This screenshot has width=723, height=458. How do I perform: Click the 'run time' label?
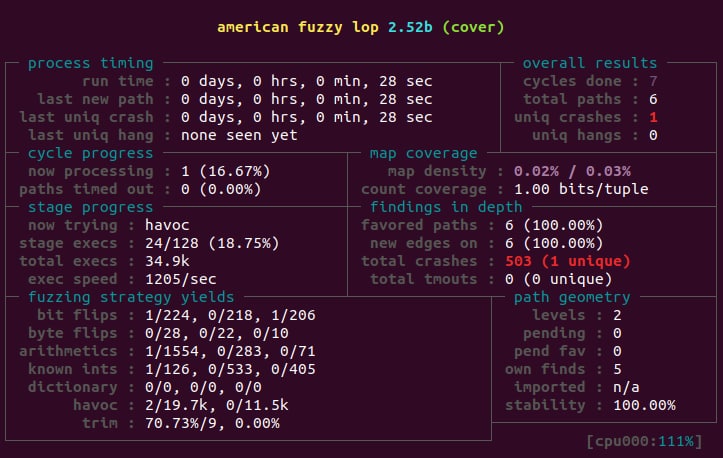[x=118, y=81]
